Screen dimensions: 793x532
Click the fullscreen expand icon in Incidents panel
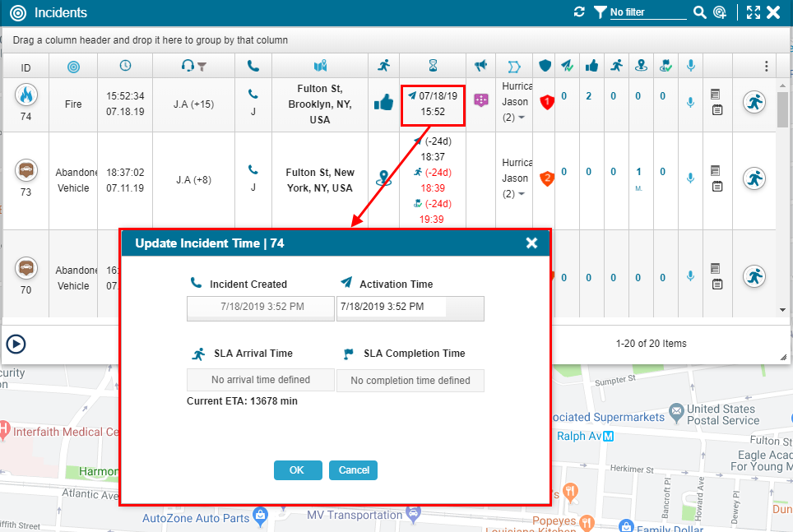pos(754,12)
